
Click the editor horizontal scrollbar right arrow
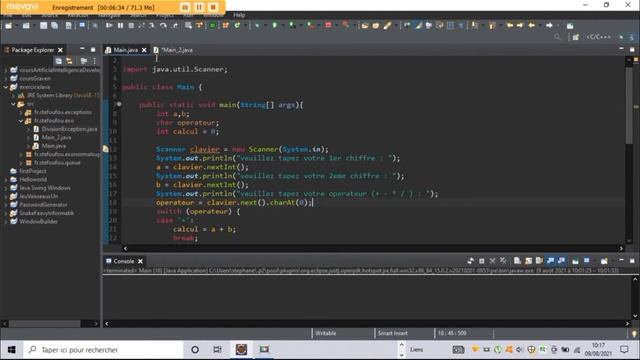(x=621, y=248)
